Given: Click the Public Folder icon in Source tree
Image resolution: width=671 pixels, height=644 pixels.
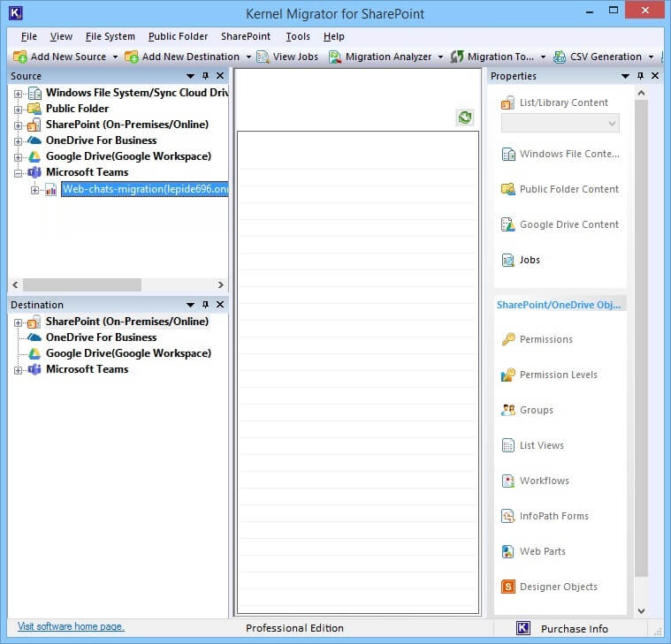Looking at the screenshot, I should [34, 109].
